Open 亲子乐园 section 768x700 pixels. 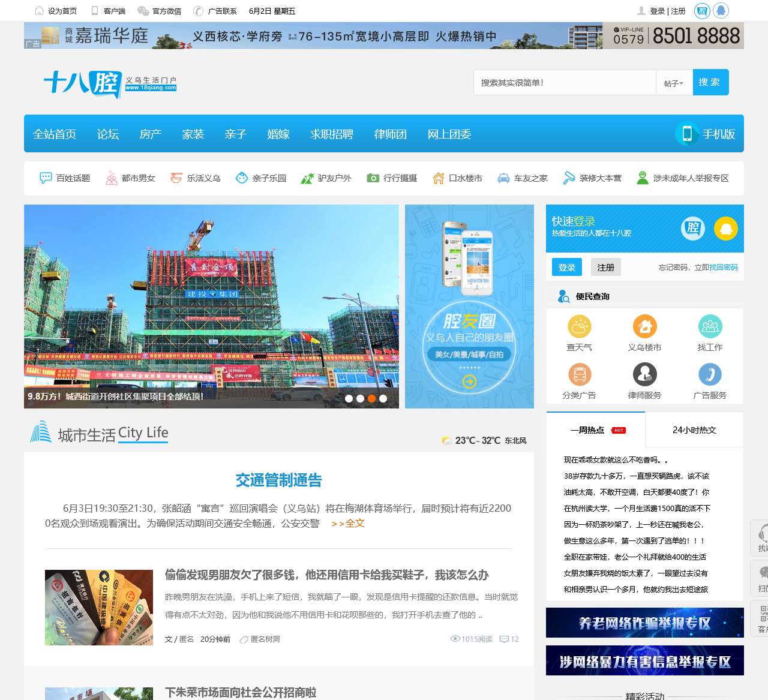click(x=261, y=178)
